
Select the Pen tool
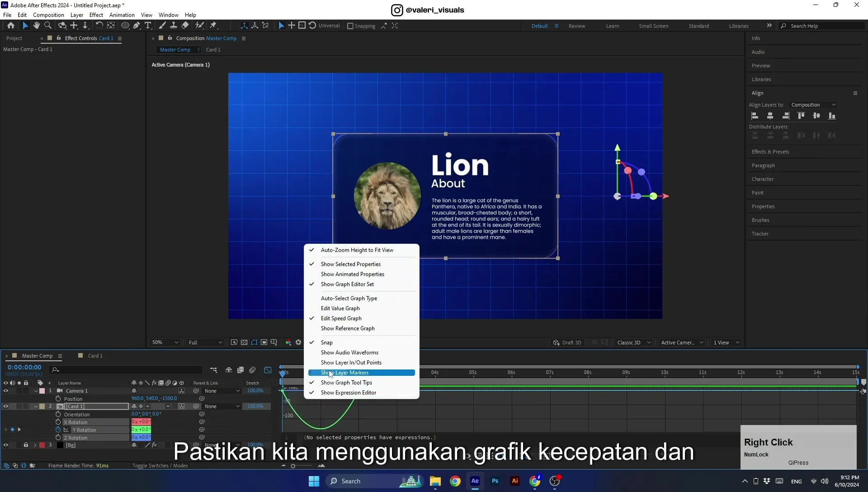137,26
